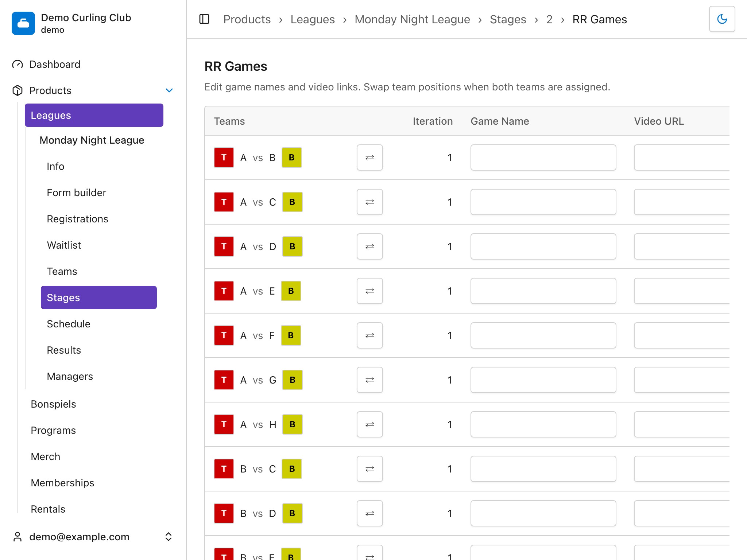Click Stages breadcrumb link
Image resolution: width=747 pixels, height=560 pixels.
click(508, 19)
